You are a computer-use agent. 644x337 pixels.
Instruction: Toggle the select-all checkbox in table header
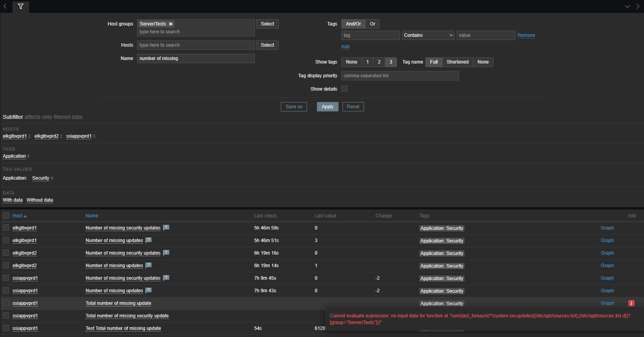click(x=6, y=215)
